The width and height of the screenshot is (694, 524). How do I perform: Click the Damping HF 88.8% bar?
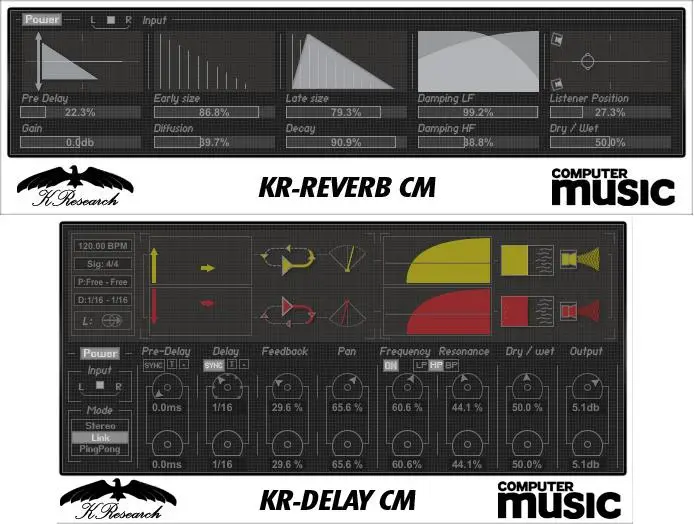(x=478, y=142)
